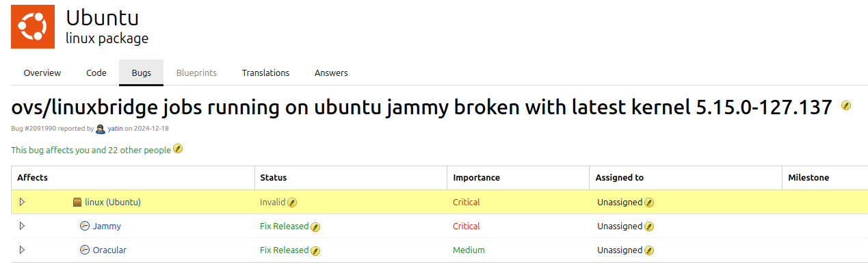Open the Jammy series link
868x273 pixels.
[107, 226]
